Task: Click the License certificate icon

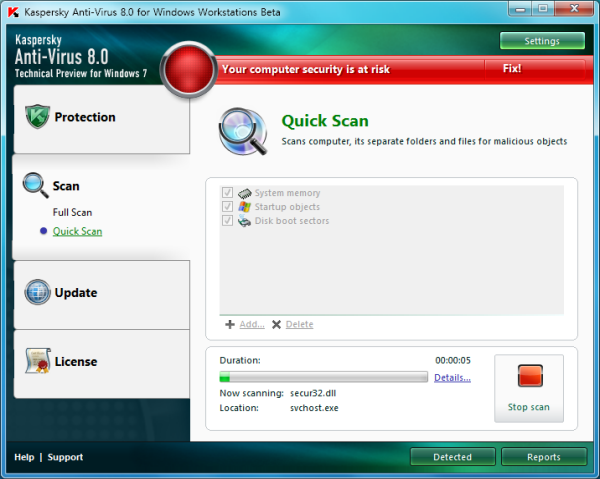Action: [38, 360]
